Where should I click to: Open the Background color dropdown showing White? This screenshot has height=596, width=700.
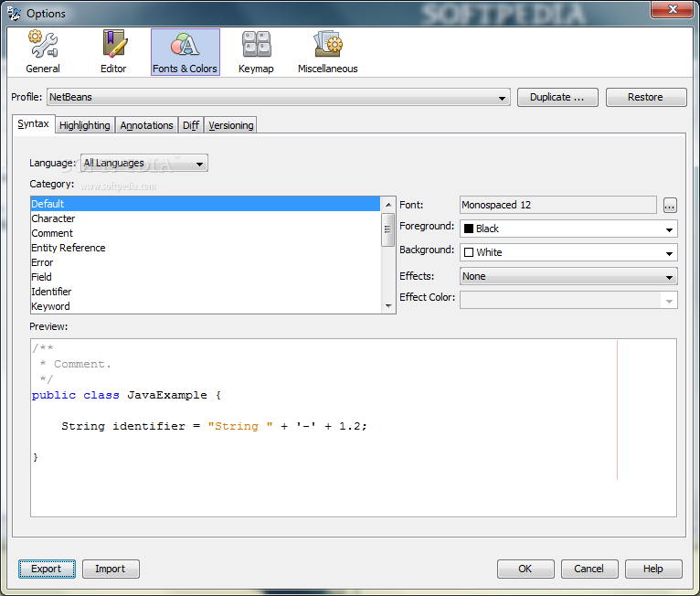pos(568,252)
